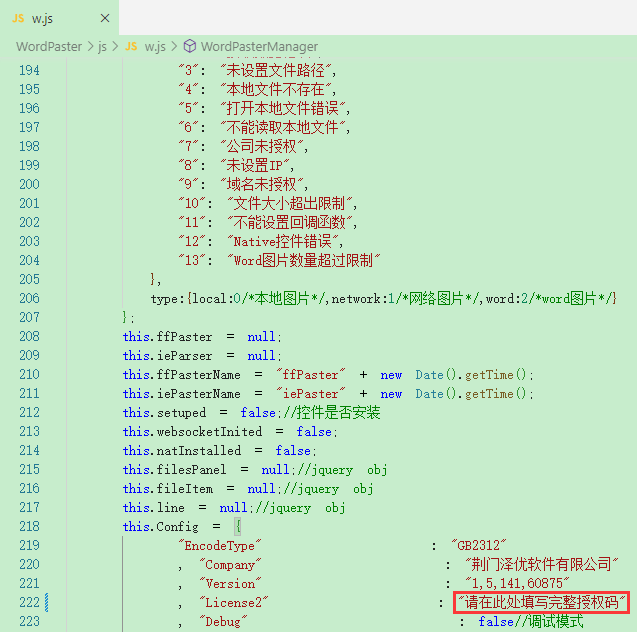The image size is (637, 632).
Task: Click this.ieParser on line 209
Action: (167, 356)
